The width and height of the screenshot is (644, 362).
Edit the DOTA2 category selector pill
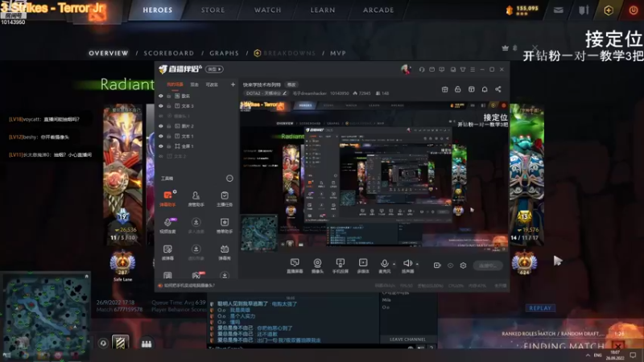pos(266,93)
